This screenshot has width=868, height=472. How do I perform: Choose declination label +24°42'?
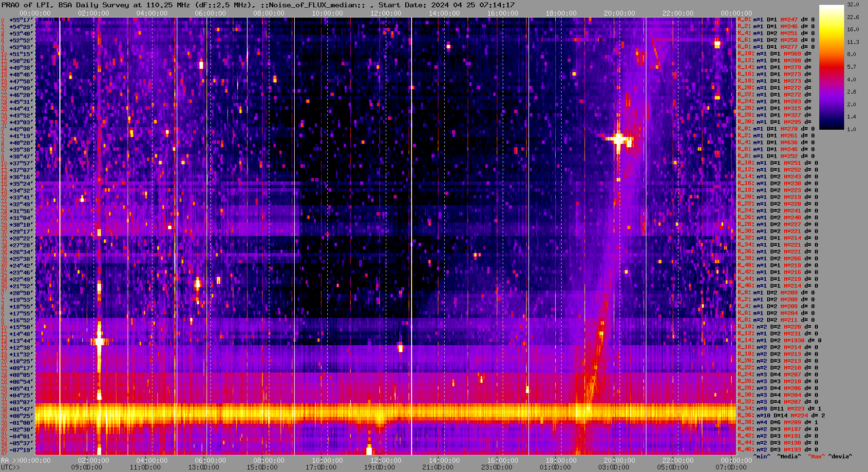tap(21, 265)
